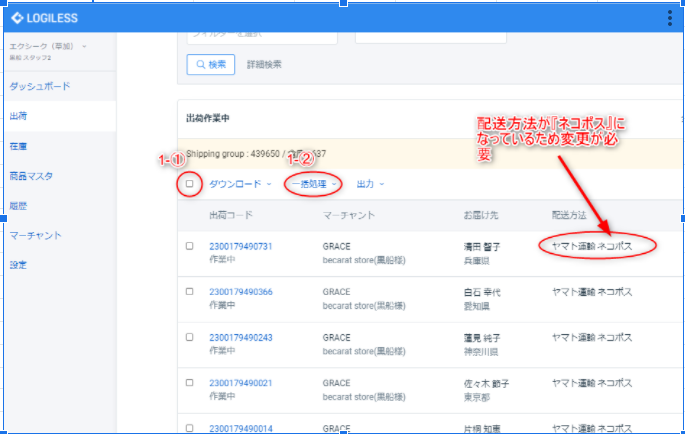Open 履歴 in the sidebar
The image size is (685, 434).
tap(18, 205)
